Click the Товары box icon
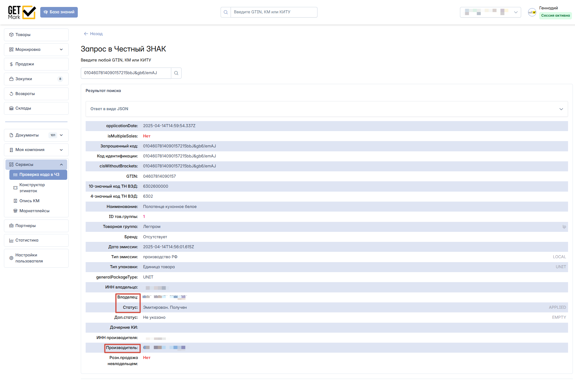The width and height of the screenshot is (575, 392). [11, 35]
